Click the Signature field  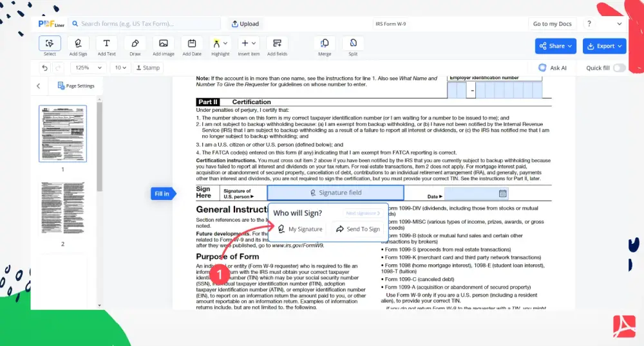(x=336, y=193)
